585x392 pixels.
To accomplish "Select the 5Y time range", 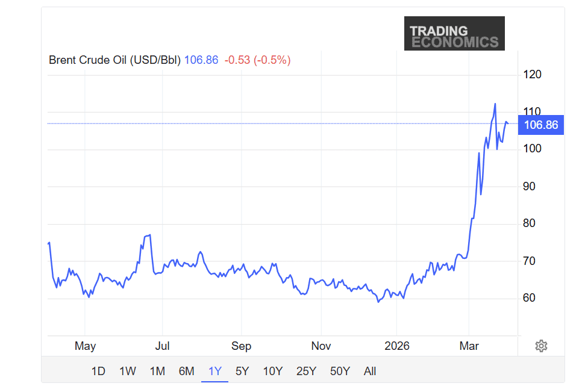I will click(242, 372).
